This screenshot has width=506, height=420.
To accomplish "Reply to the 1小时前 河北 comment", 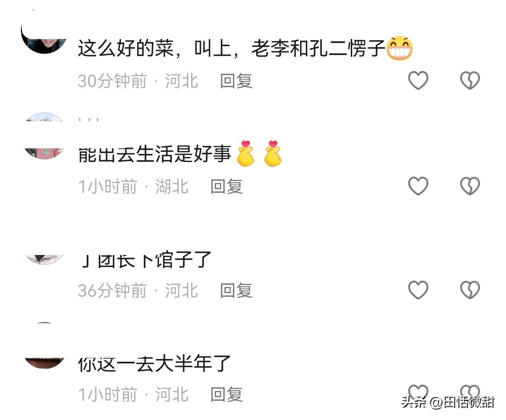I will 226,395.
